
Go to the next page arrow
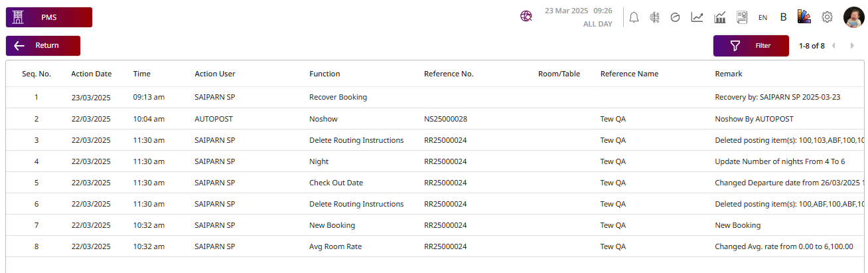click(852, 46)
